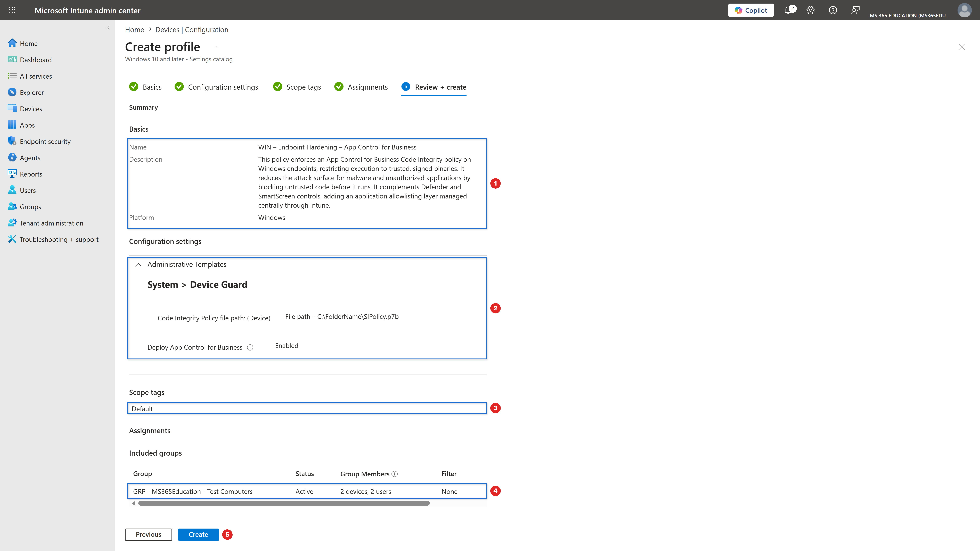The image size is (980, 551).
Task: Click the Troubleshooting + support icon
Action: 12,239
